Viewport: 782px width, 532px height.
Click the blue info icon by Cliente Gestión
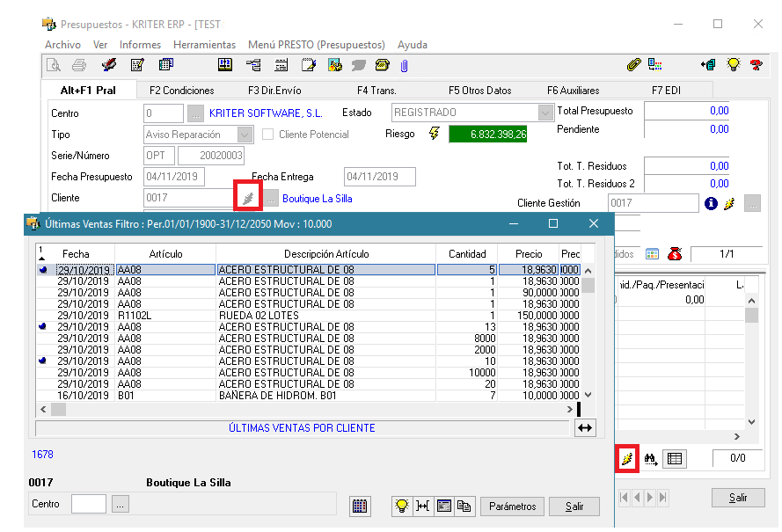point(711,203)
